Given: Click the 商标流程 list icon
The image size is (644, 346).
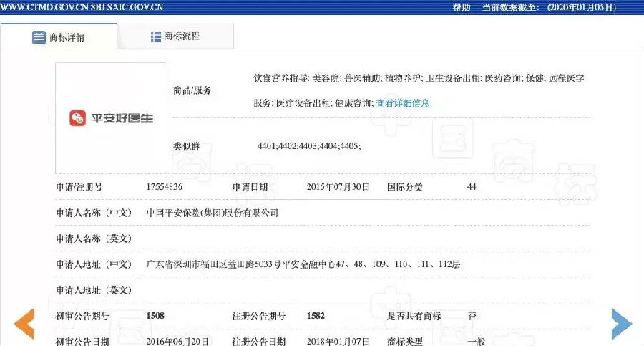Looking at the screenshot, I should pyautogui.click(x=156, y=37).
